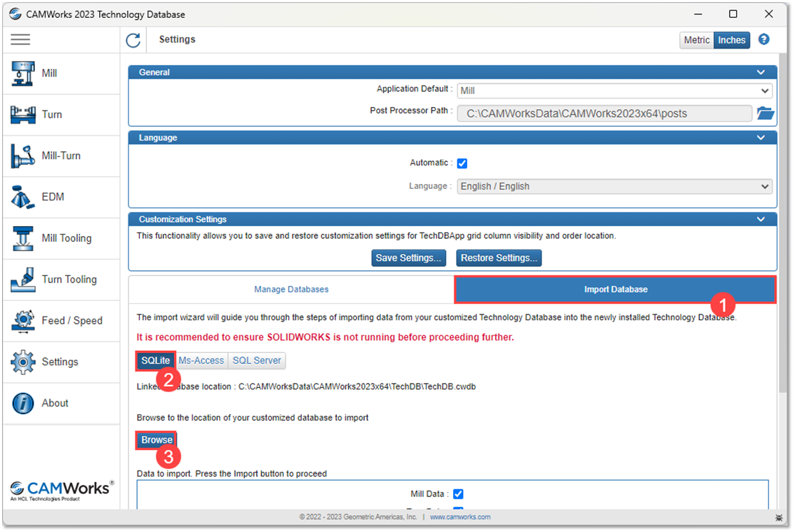Open the Mill-Turn sidebar icon
The height and width of the screenshot is (532, 794).
pos(23,156)
